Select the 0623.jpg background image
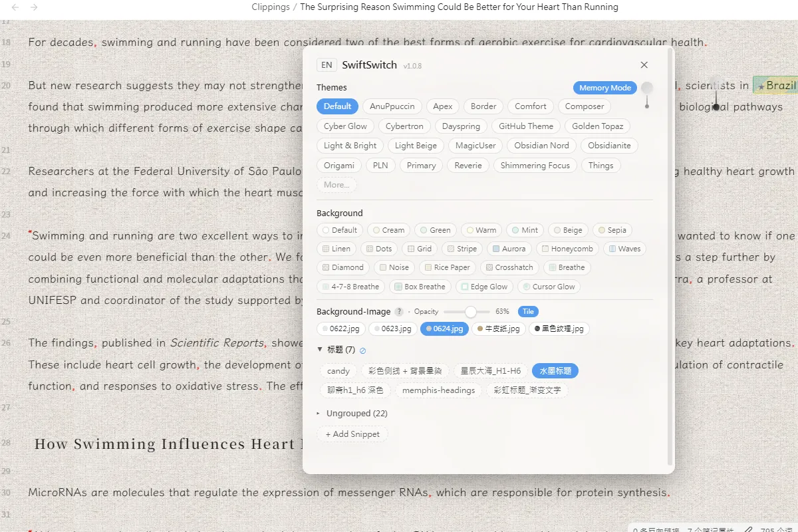Screen dimensions: 798x532 tap(392, 329)
